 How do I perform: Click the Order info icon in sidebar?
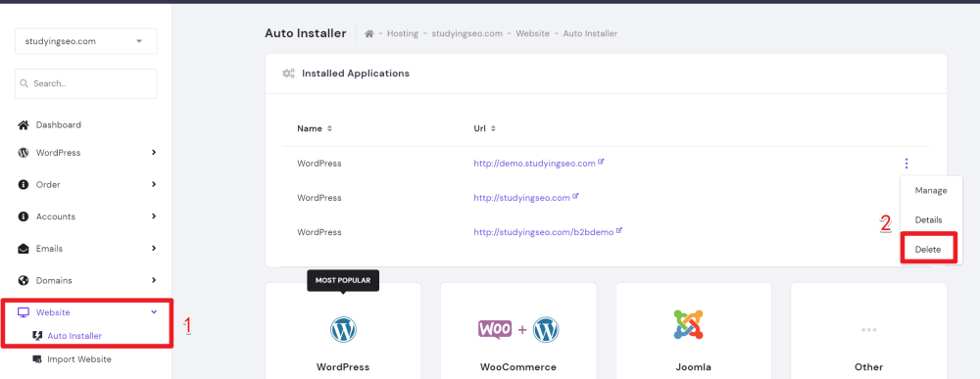click(24, 185)
